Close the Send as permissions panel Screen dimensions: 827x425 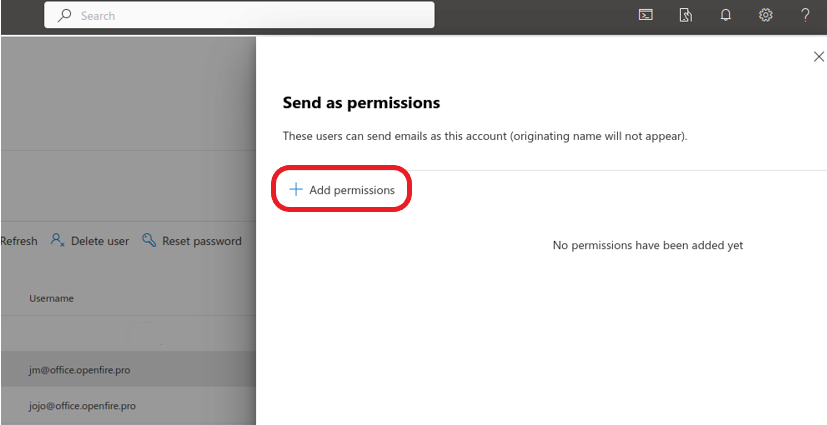(818, 56)
